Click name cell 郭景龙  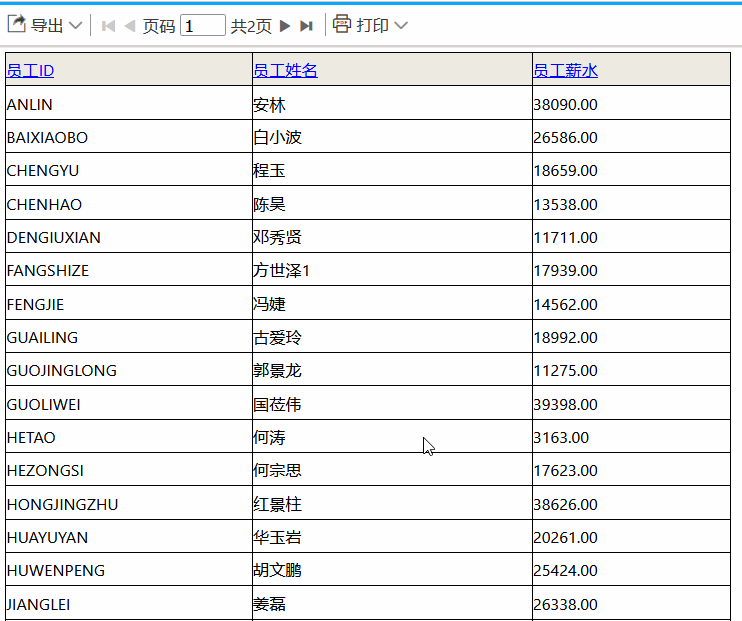(392, 369)
